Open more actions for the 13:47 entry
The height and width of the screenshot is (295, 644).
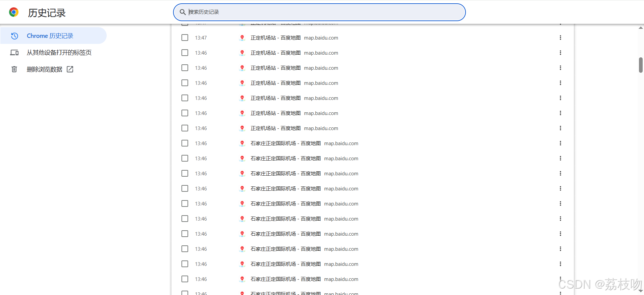click(x=560, y=38)
